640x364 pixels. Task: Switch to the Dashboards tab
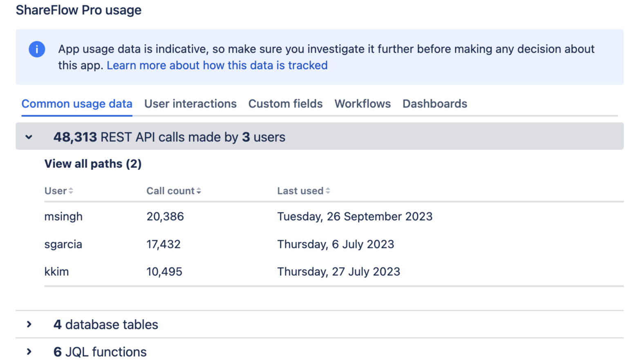tap(434, 104)
